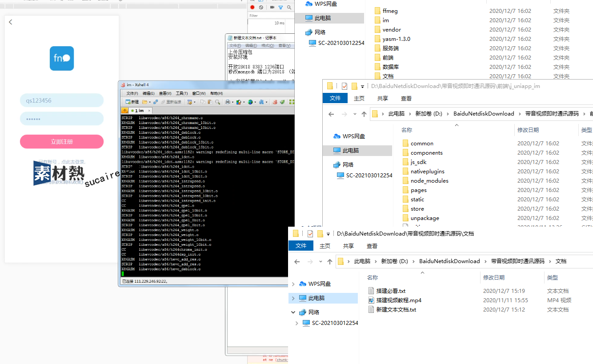593x364 pixels.
Task: Open the 编辑(E) menu in Xshell
Action: [148, 93]
